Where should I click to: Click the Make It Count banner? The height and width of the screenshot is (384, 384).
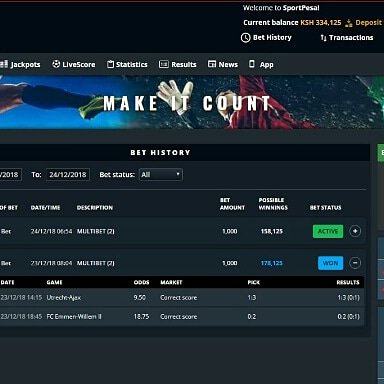[192, 102]
